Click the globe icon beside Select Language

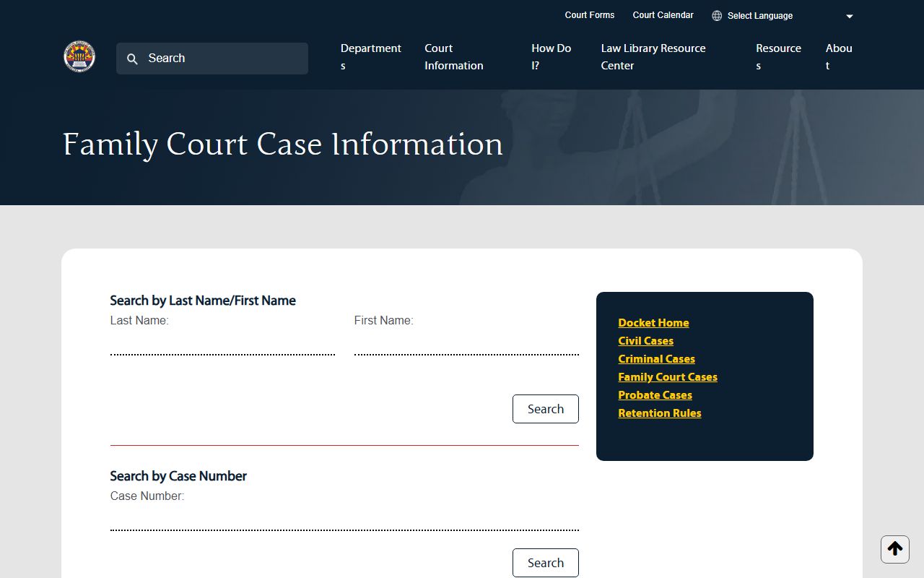[717, 16]
